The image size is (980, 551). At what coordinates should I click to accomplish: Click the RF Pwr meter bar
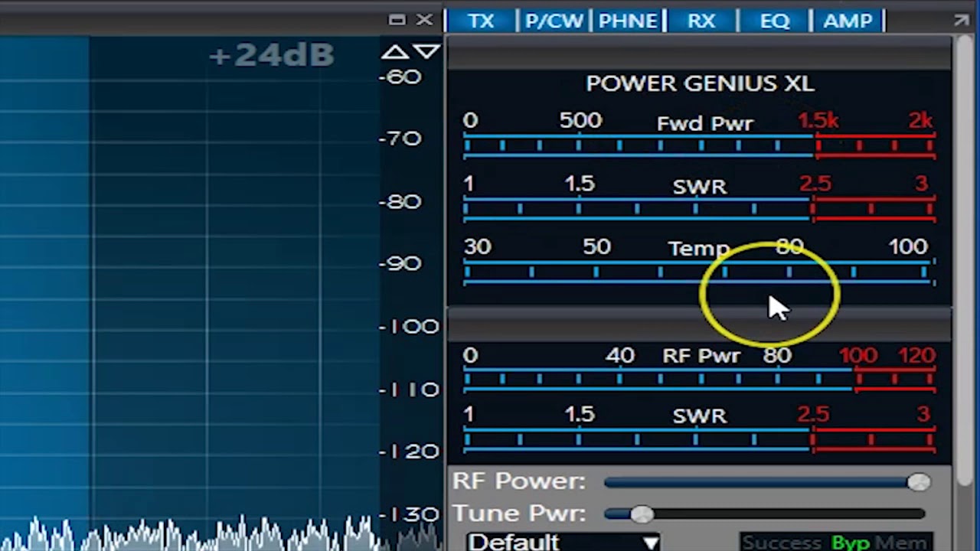(x=699, y=380)
